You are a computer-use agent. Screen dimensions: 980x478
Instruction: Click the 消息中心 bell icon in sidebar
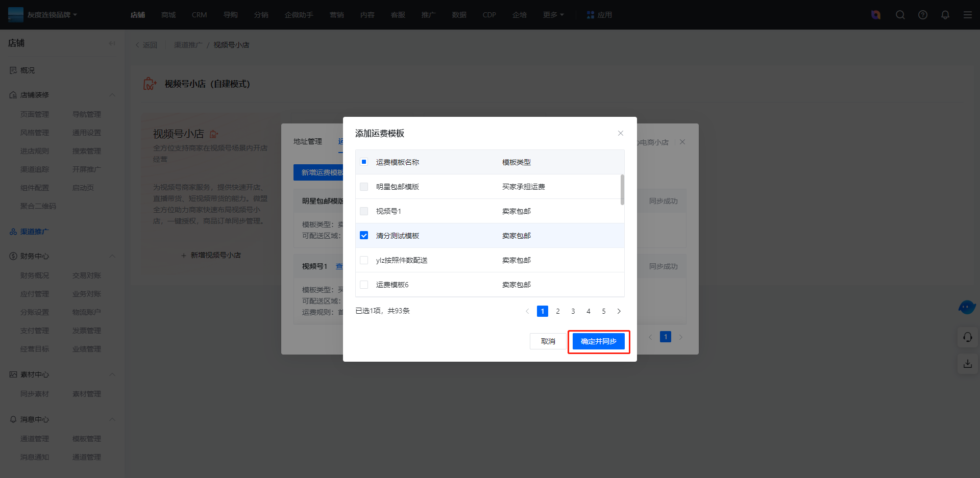(x=13, y=419)
